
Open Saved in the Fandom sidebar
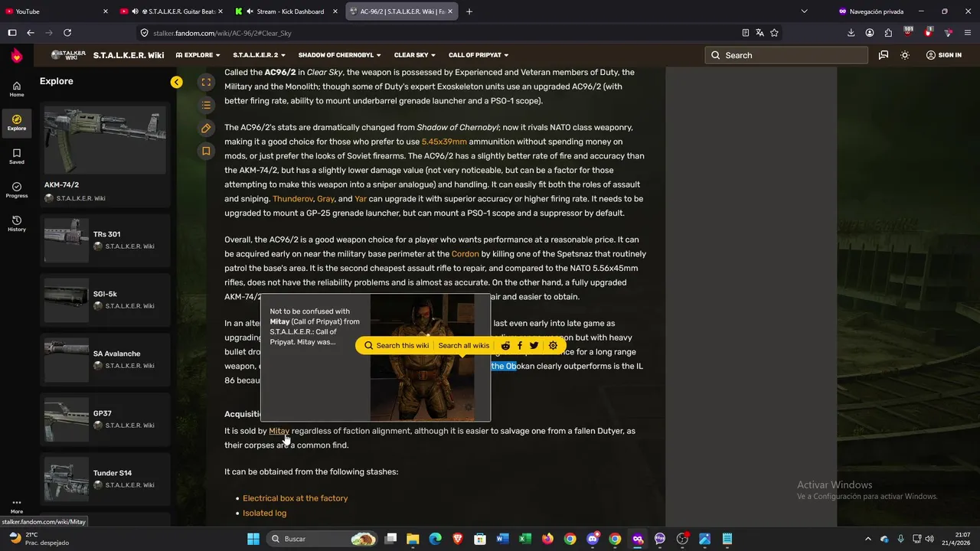(x=16, y=156)
